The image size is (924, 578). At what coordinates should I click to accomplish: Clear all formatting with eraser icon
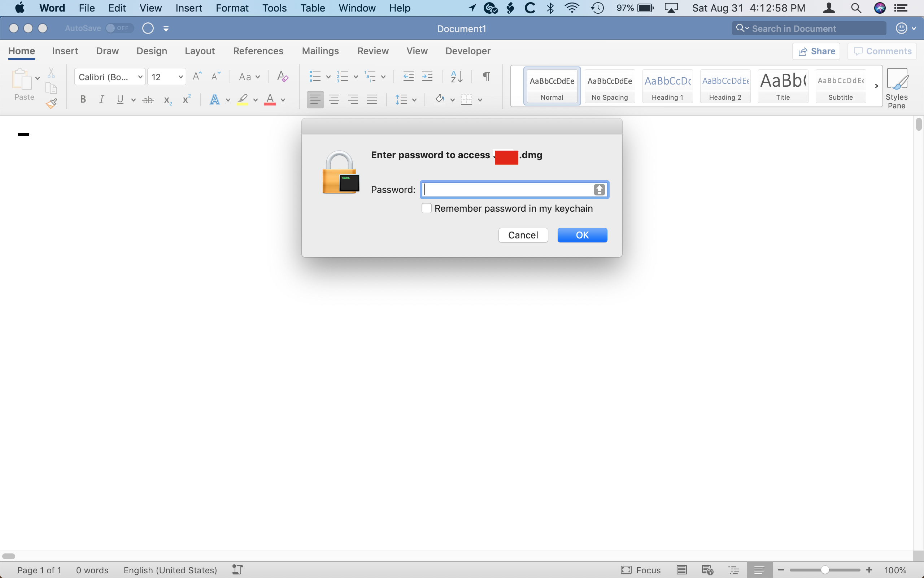283,77
